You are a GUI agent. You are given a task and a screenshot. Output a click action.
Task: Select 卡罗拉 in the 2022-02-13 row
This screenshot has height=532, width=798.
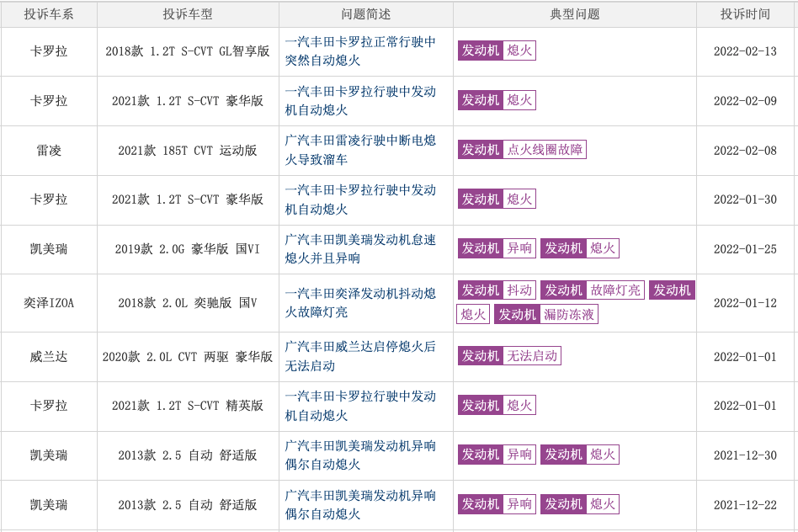(49, 51)
